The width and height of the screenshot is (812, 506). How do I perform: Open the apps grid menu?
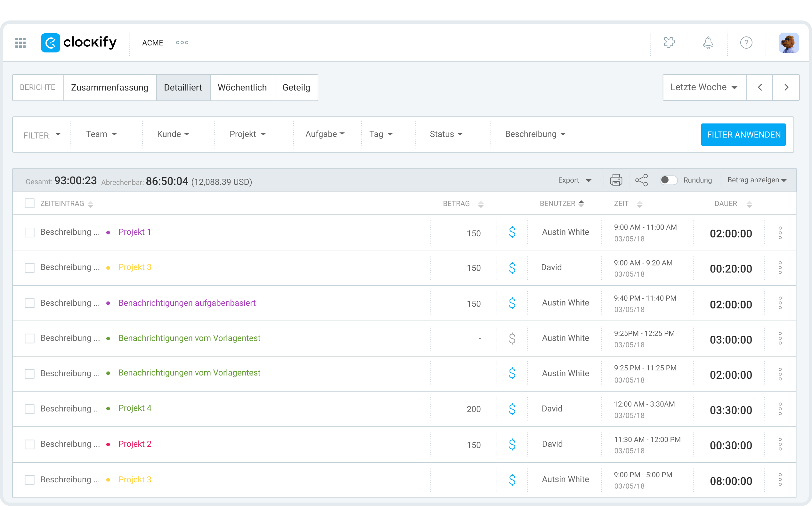pyautogui.click(x=20, y=43)
